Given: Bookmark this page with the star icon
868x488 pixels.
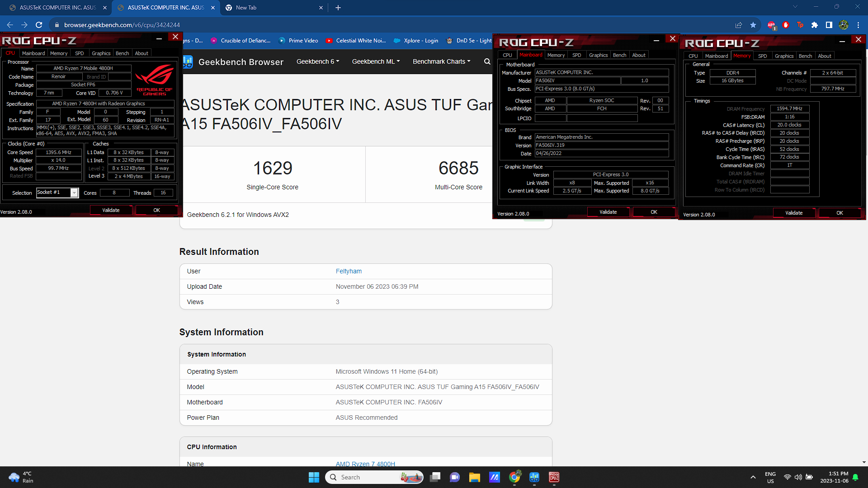Looking at the screenshot, I should tap(753, 25).
